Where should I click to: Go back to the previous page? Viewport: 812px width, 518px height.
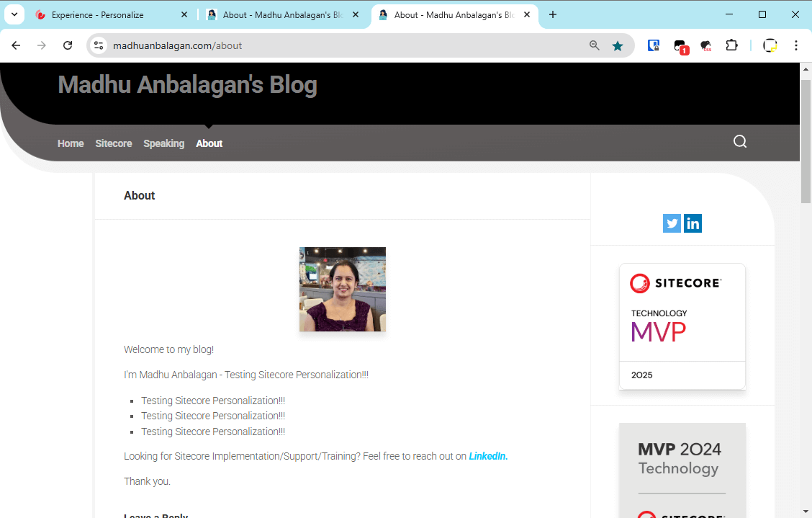coord(16,45)
